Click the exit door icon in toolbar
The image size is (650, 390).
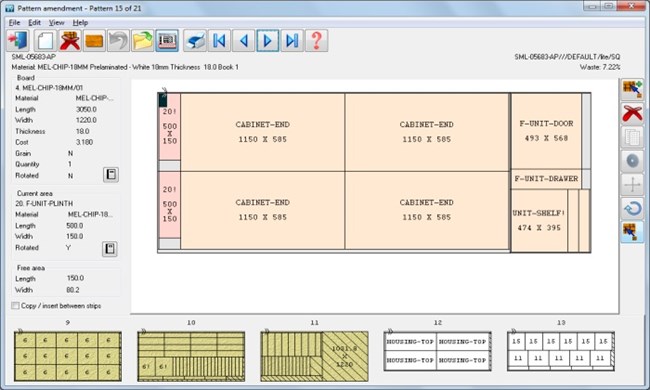click(x=18, y=40)
